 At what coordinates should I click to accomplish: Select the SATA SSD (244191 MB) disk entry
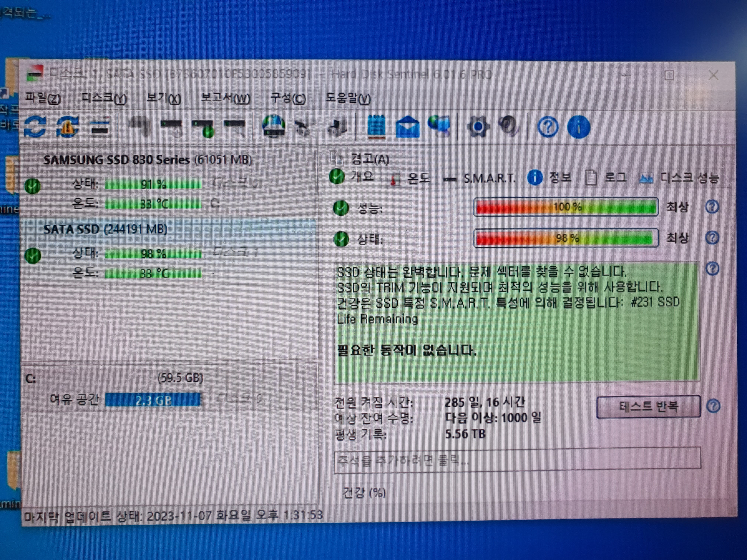pos(169,251)
